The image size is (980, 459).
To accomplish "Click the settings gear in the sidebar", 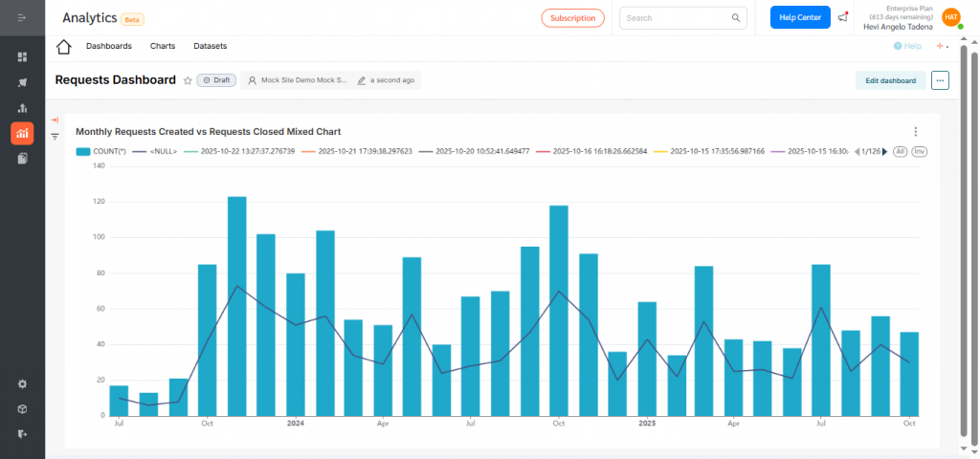I will coord(22,383).
